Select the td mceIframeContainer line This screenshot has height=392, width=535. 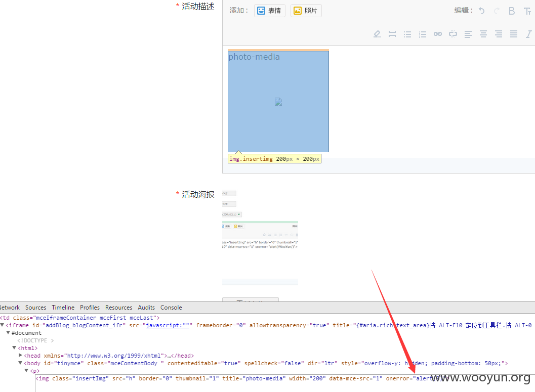80,318
